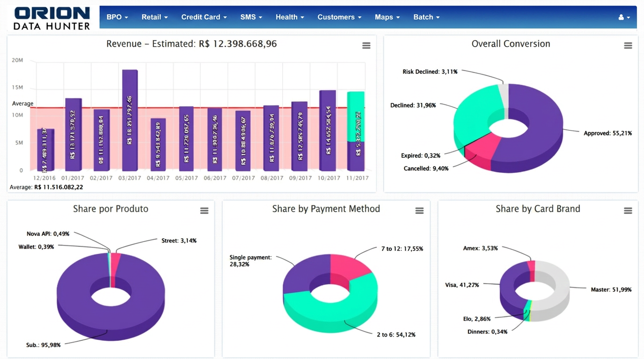Open the Revenue chart hamburger menu
Viewport: 644px width, 359px height.
coord(366,45)
